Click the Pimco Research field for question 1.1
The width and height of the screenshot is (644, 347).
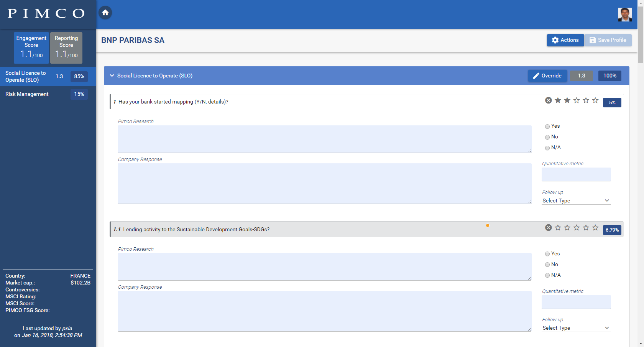coord(325,267)
